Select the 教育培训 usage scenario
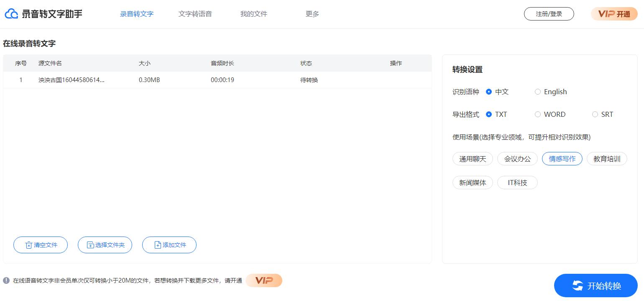The image size is (644, 301). coord(607,159)
